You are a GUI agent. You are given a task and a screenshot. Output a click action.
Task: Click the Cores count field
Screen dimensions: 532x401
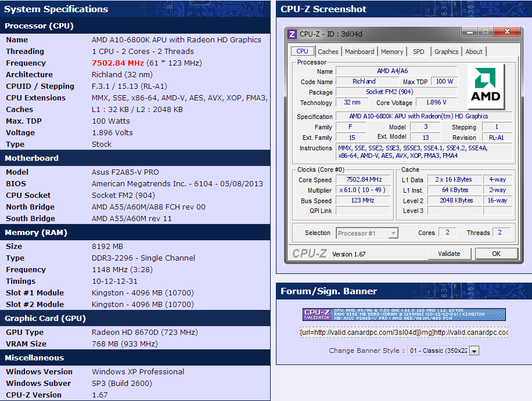point(448,232)
